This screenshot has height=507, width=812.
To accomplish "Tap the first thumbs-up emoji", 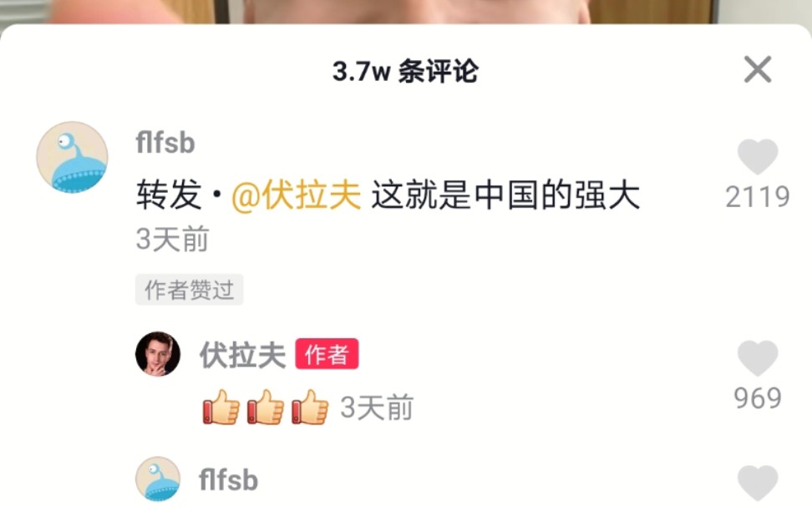I will click(x=221, y=407).
